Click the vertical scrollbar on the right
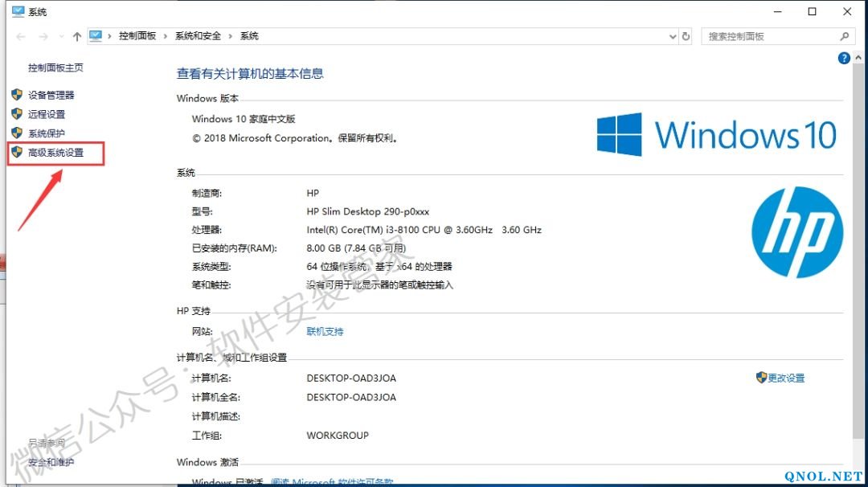This screenshot has height=487, width=868. (860, 241)
